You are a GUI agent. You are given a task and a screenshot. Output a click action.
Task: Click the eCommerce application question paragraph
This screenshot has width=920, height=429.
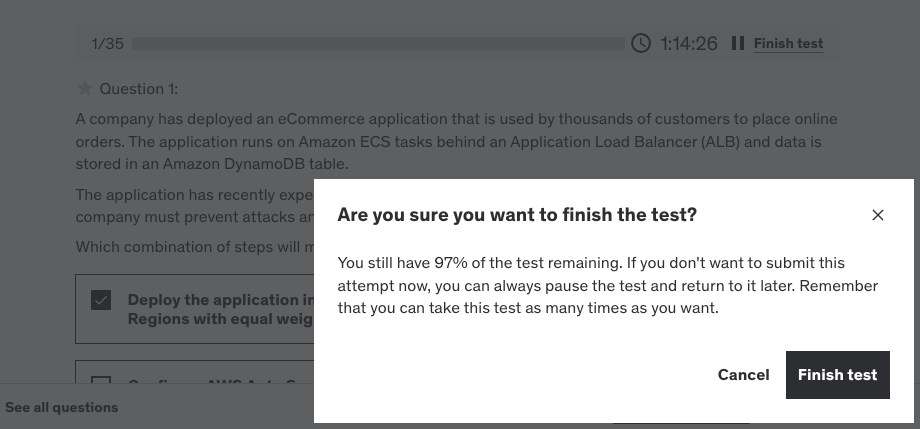coord(456,141)
